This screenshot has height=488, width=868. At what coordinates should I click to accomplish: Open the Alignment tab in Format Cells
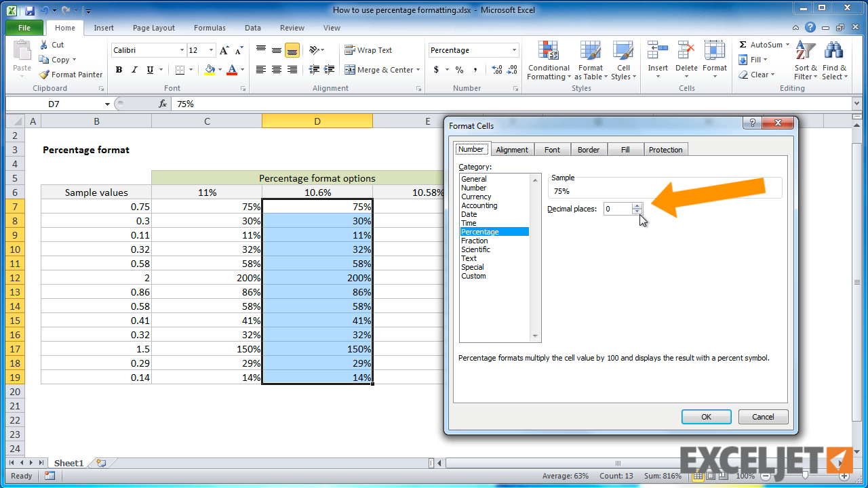[x=512, y=149]
